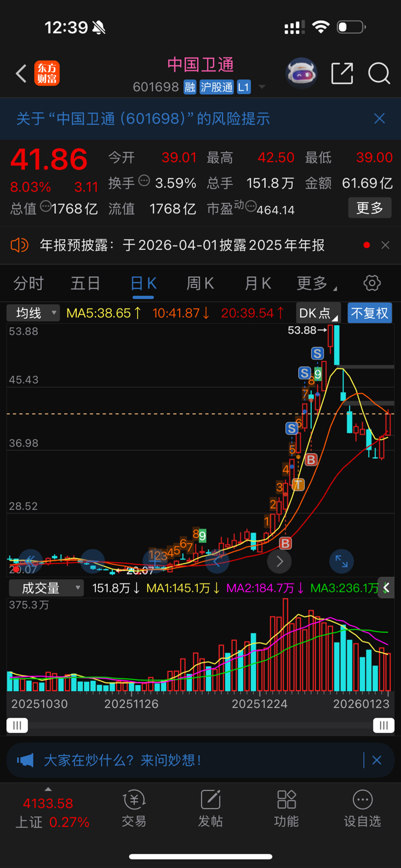
Task: Open the 均线 indicator dropdown
Action: point(33,313)
